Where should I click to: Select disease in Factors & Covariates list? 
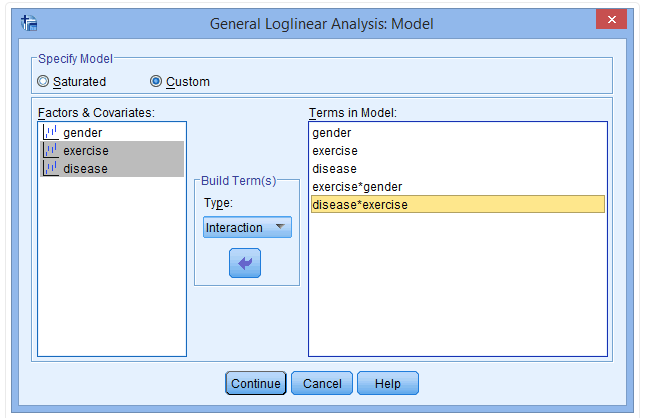pyautogui.click(x=85, y=168)
